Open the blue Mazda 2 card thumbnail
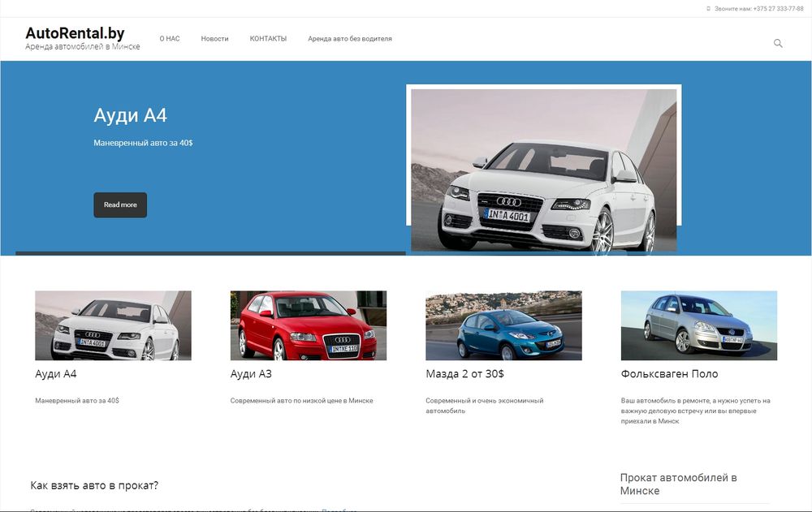The image size is (812, 512). [x=503, y=325]
